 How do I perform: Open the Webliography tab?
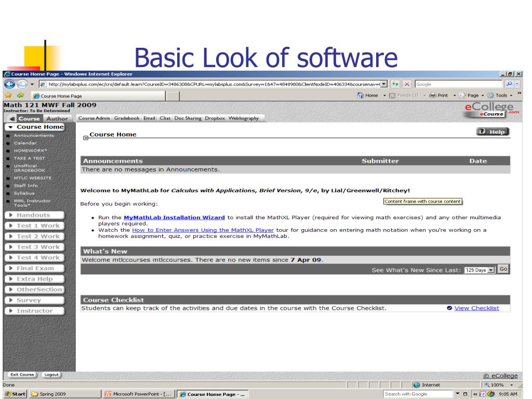point(244,118)
